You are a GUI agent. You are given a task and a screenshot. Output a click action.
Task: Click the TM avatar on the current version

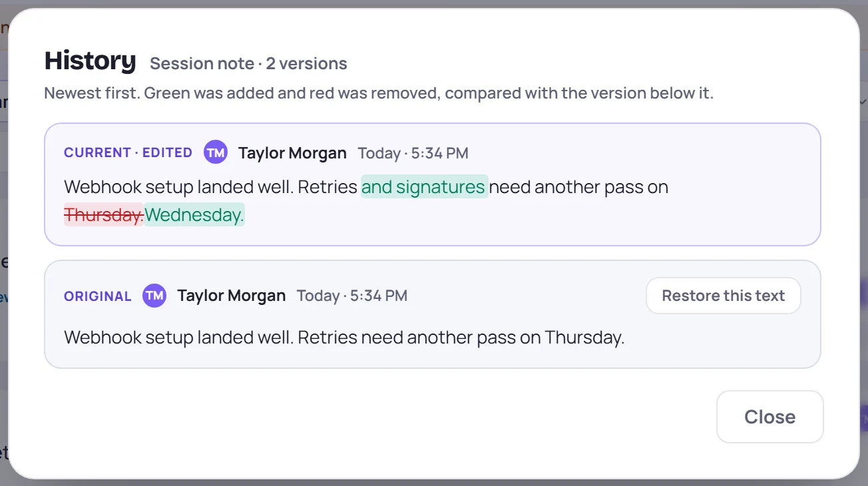pos(216,152)
